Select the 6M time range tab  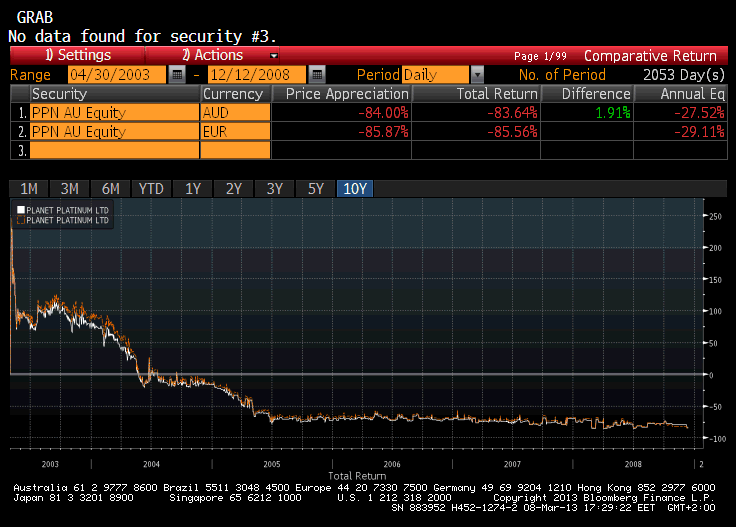coord(110,189)
